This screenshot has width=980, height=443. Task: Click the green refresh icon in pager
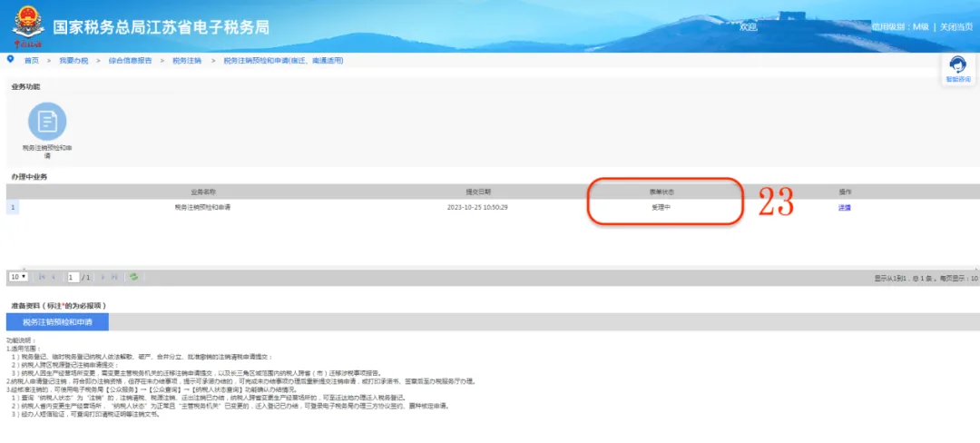133,277
